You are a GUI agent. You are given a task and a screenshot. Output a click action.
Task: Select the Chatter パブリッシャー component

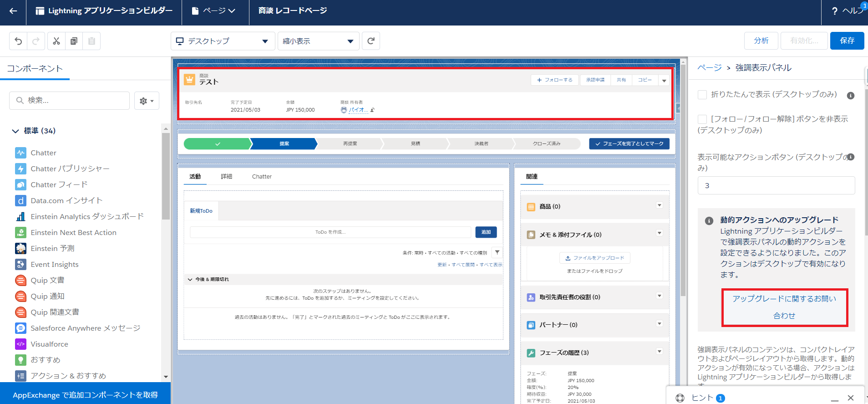coord(70,169)
